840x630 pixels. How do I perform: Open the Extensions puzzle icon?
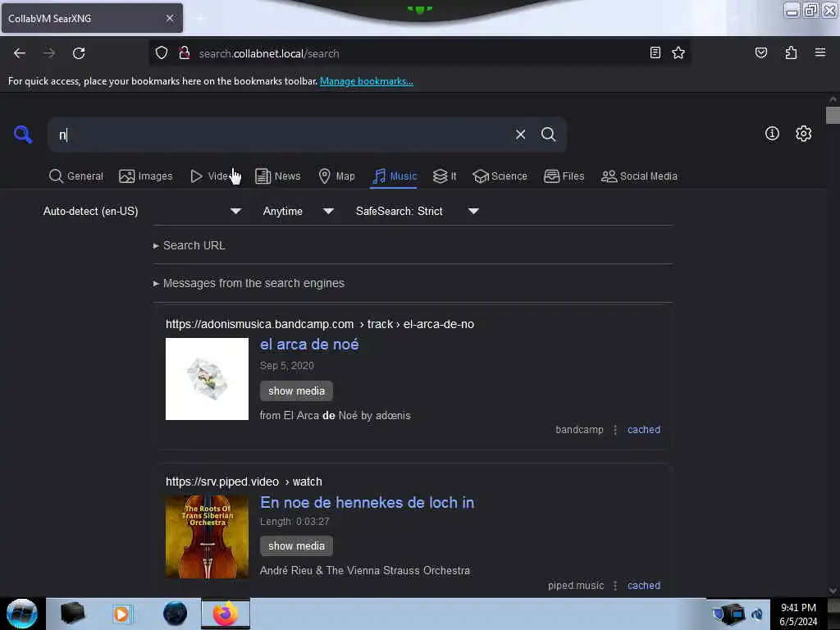791,52
